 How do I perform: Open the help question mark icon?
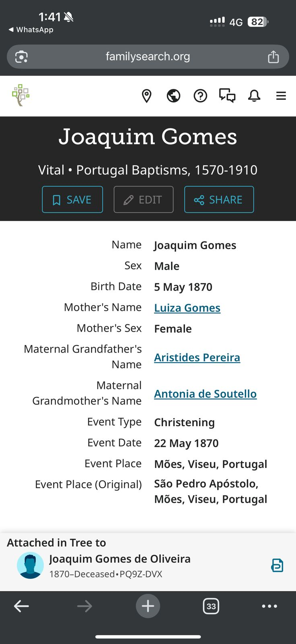[x=200, y=96]
